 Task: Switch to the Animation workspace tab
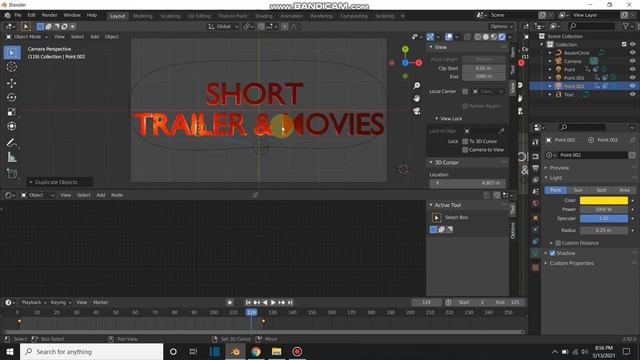291,16
